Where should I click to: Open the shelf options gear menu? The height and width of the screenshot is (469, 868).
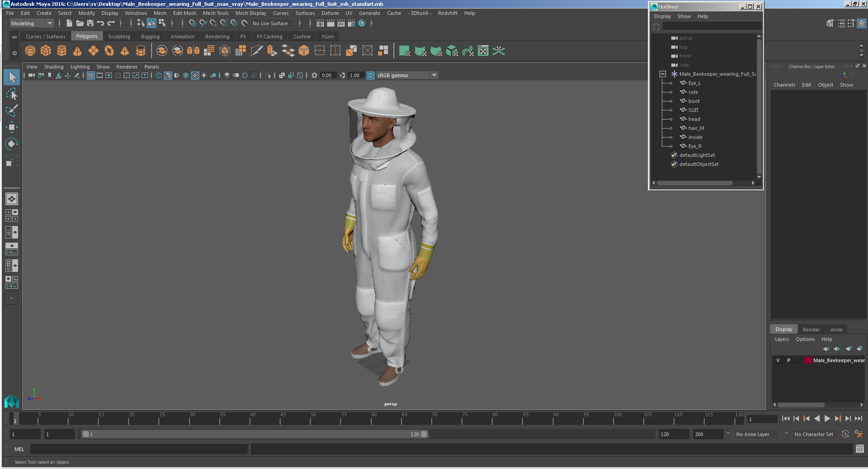click(14, 53)
